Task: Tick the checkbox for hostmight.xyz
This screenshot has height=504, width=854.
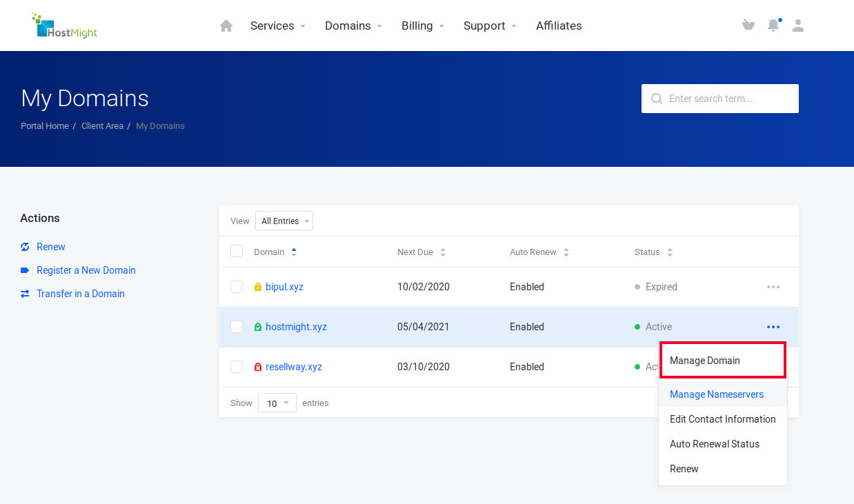Action: [237, 327]
